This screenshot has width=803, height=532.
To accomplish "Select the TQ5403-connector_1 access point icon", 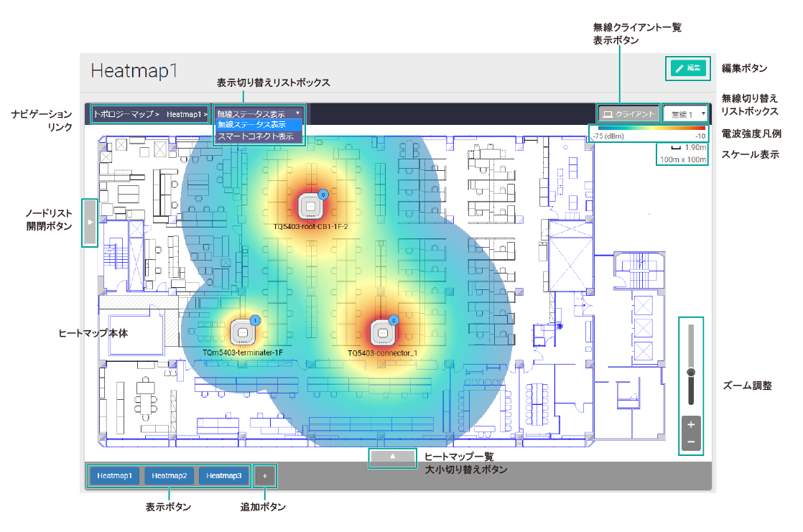I will 382,333.
